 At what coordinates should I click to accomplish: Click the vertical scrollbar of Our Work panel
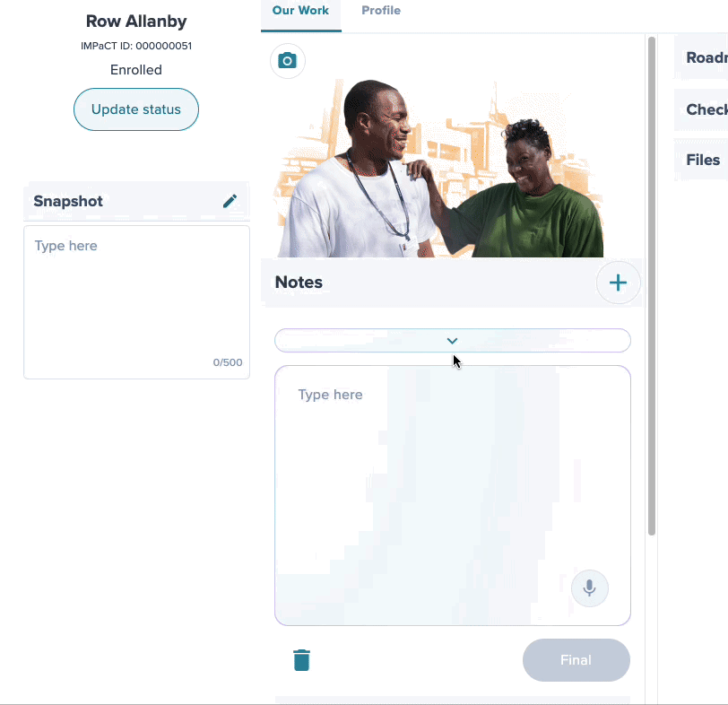coord(652,285)
